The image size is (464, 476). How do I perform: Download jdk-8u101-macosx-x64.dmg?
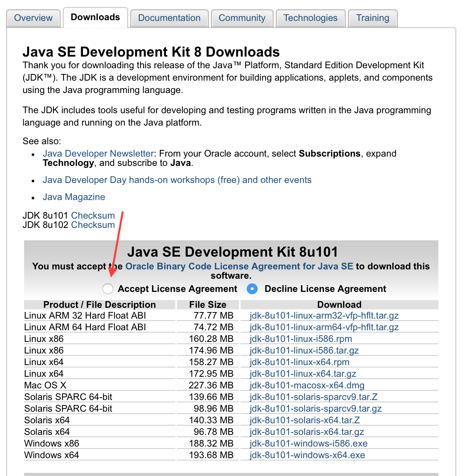[x=307, y=385]
